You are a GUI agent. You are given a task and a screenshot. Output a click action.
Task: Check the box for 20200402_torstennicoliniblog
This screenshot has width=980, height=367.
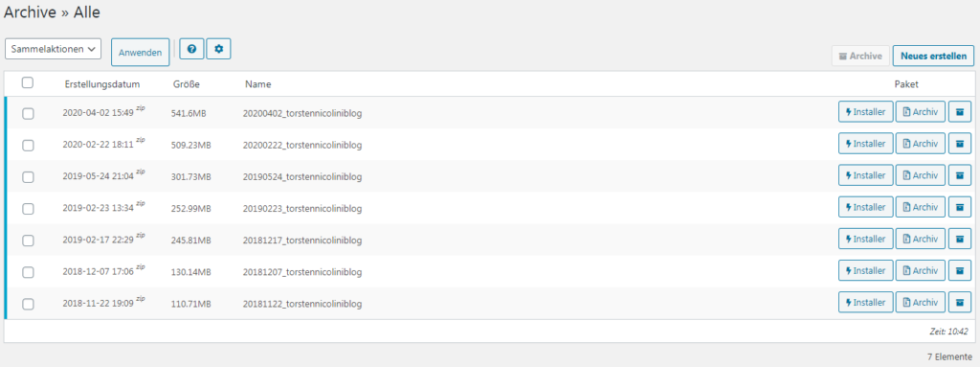pyautogui.click(x=28, y=113)
